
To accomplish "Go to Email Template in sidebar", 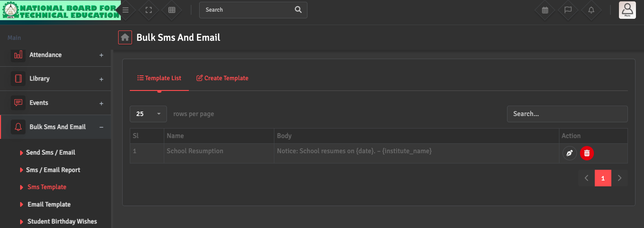I will click(x=49, y=204).
